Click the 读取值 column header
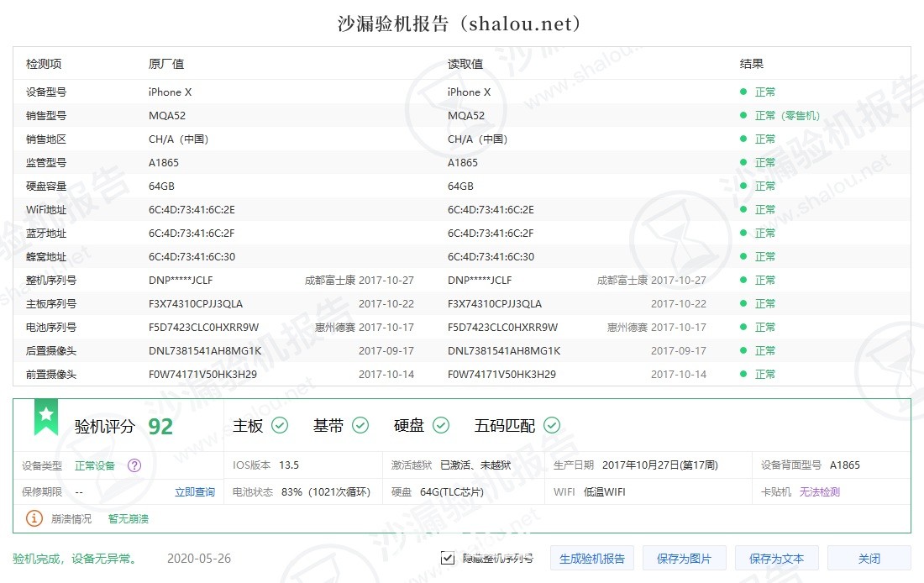 click(x=465, y=64)
